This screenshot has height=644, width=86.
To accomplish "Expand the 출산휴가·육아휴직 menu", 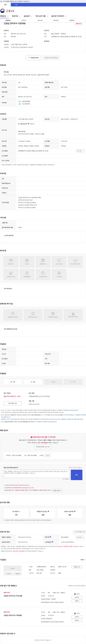I will click(59, 16).
